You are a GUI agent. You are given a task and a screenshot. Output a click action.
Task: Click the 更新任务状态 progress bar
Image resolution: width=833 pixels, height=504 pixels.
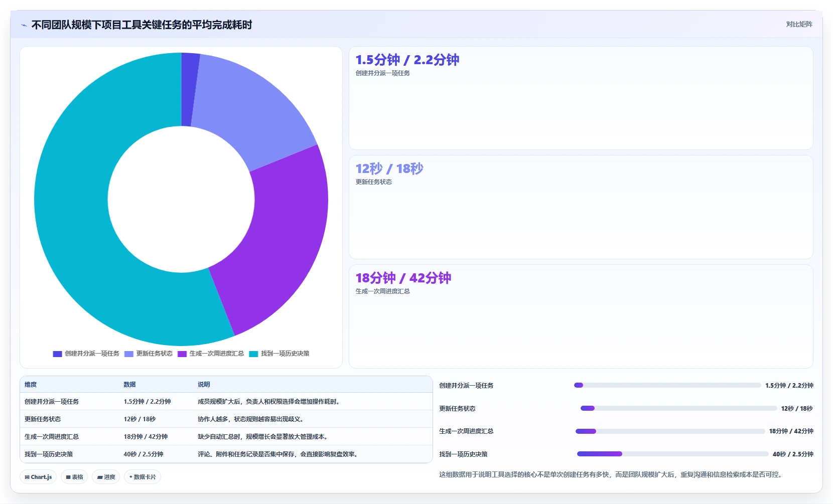pos(678,408)
